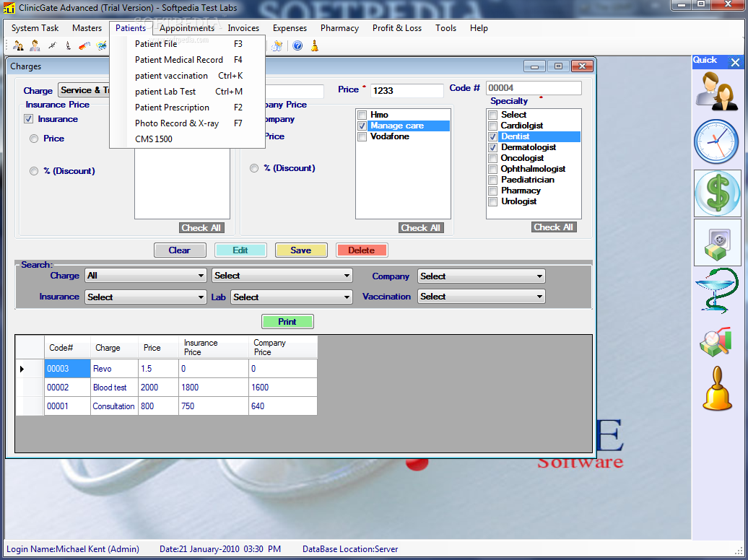Open the pharmacy snake and cup icon
The image size is (748, 560).
tap(717, 290)
